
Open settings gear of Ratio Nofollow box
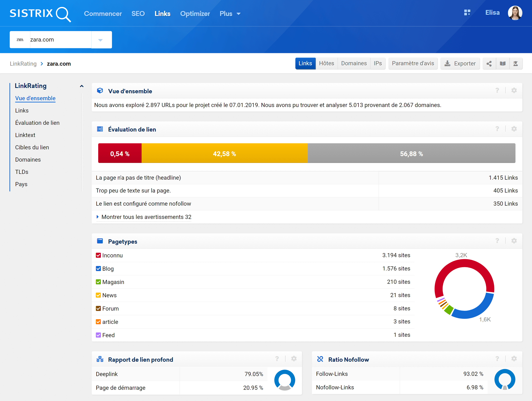tap(514, 359)
